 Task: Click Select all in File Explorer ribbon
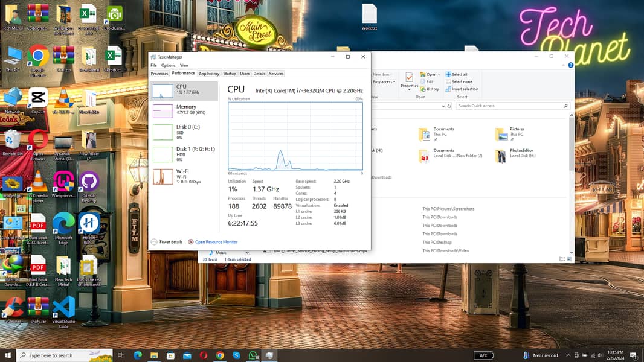pos(459,74)
